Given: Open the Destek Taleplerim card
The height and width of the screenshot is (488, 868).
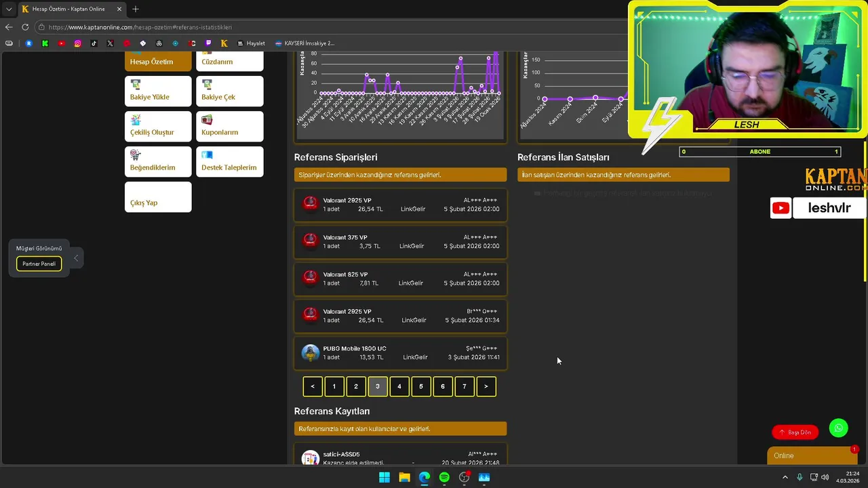Looking at the screenshot, I should (230, 161).
